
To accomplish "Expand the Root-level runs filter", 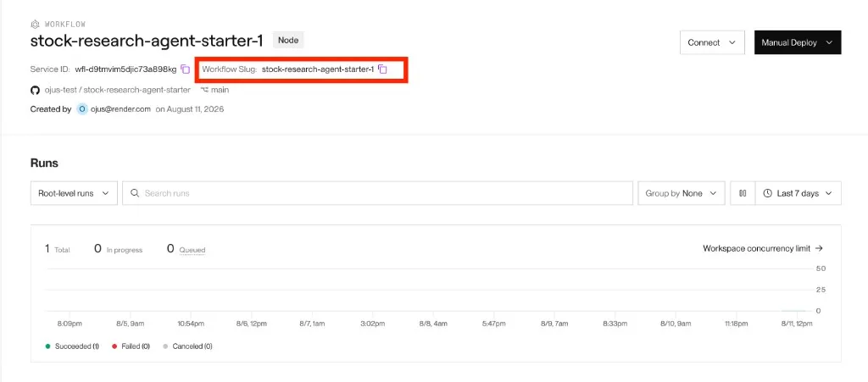I will [74, 193].
